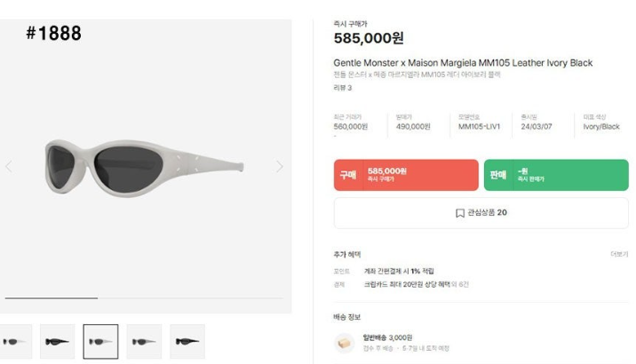Go to previous product image arrow
The height and width of the screenshot is (364, 636).
pyautogui.click(x=9, y=166)
